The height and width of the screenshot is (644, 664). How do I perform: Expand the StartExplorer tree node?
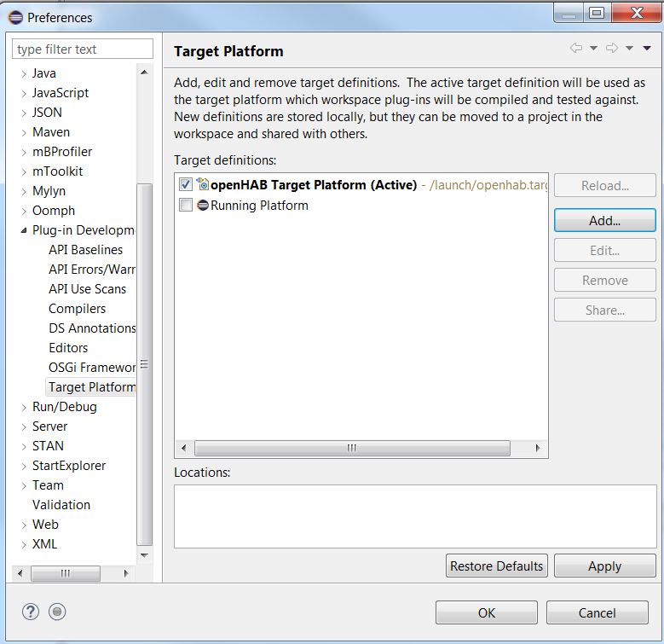click(24, 466)
